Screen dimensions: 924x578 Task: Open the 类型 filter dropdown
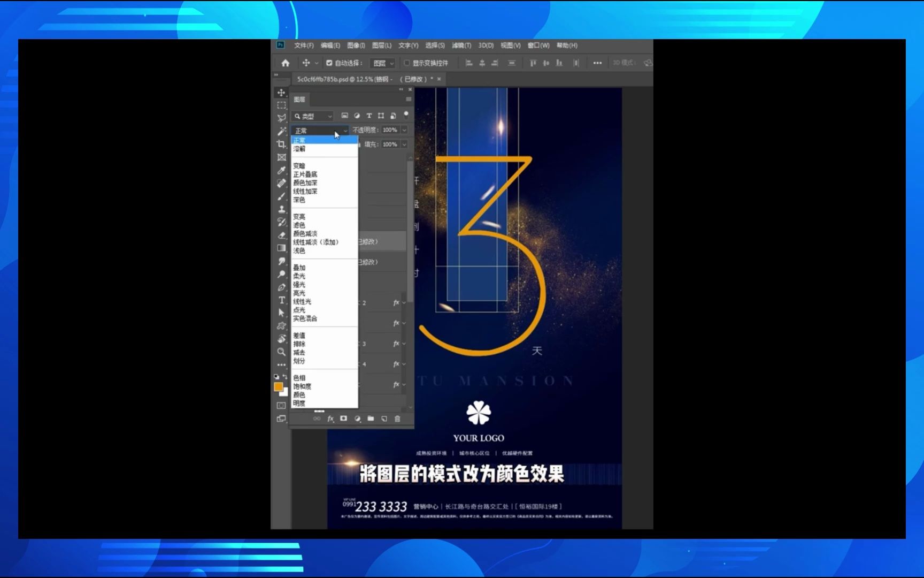point(313,116)
